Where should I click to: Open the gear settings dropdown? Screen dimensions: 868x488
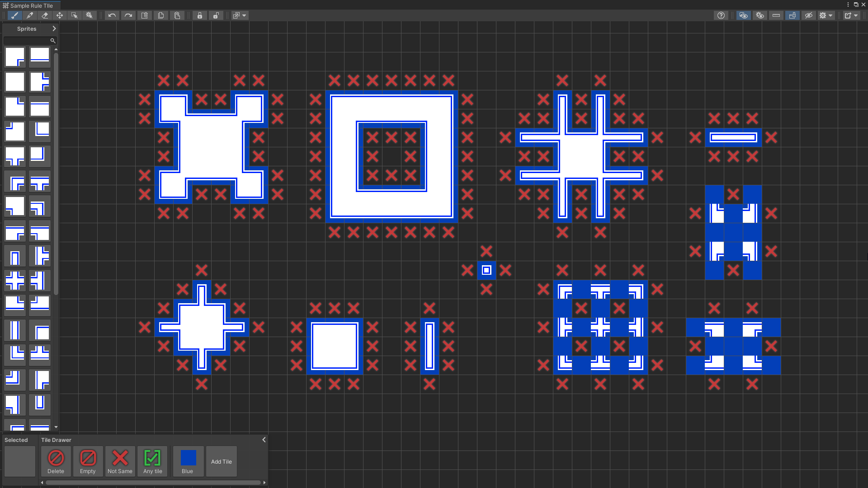click(826, 15)
